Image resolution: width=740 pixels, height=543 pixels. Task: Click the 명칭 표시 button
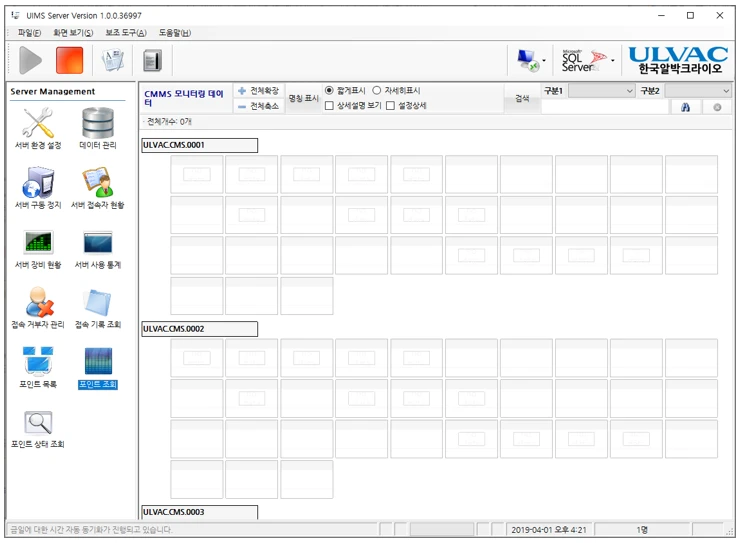click(x=303, y=98)
